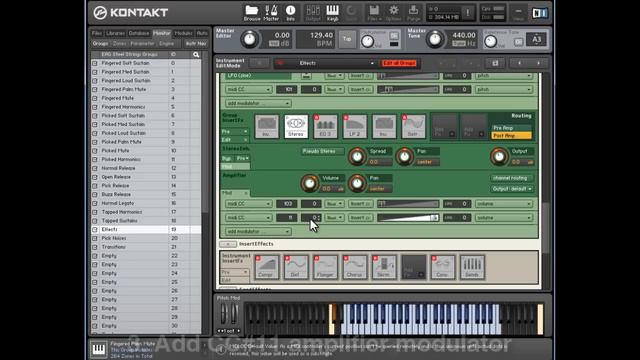Screen dimensions: 640x360
Task: Switch to the Database tab
Action: tap(139, 33)
